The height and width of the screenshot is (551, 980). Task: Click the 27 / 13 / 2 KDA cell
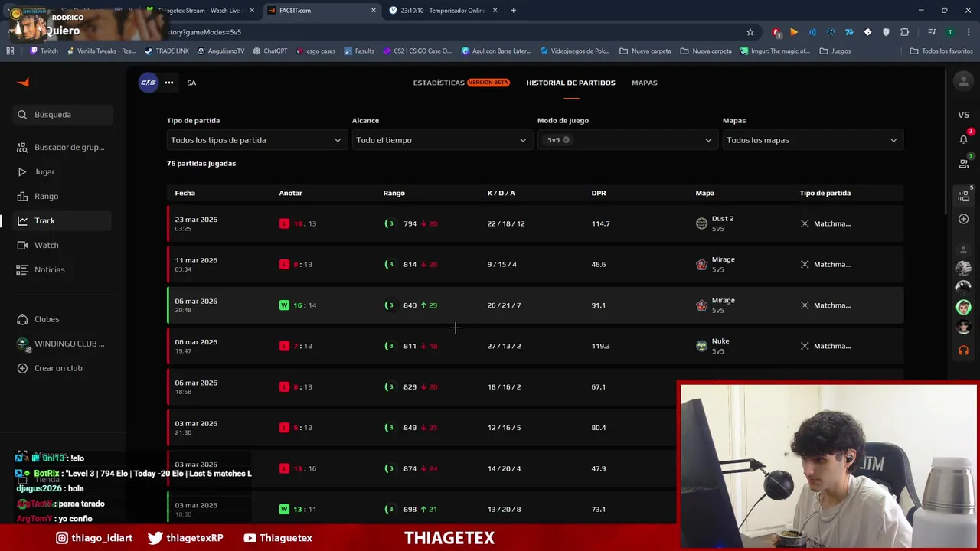click(x=504, y=346)
